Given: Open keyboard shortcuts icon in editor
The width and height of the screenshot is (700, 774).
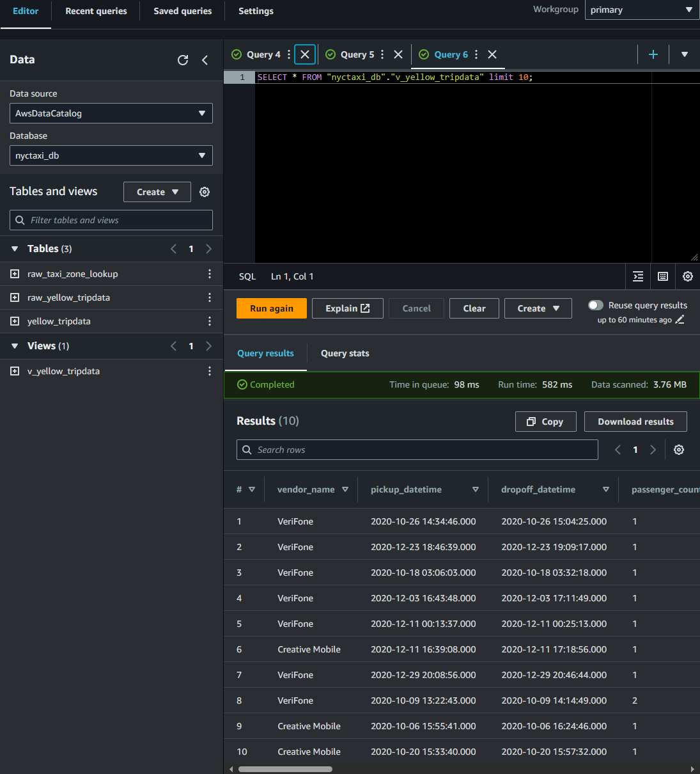Looking at the screenshot, I should [663, 276].
